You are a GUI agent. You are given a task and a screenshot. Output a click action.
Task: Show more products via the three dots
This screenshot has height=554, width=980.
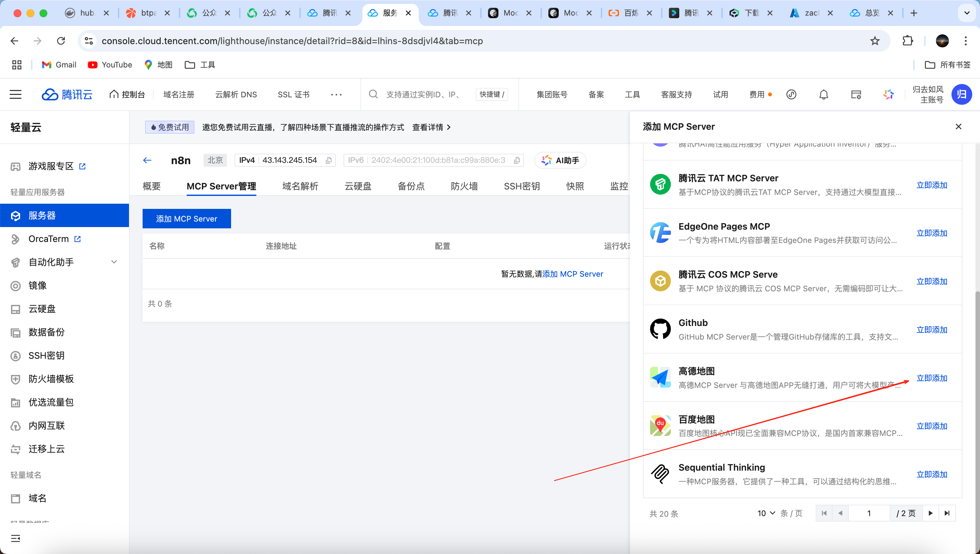(336, 94)
